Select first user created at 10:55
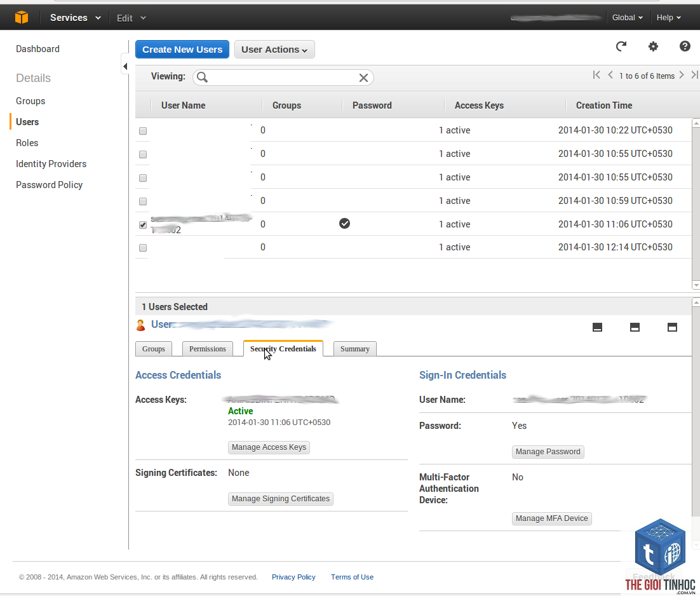700x596 pixels. coord(143,154)
